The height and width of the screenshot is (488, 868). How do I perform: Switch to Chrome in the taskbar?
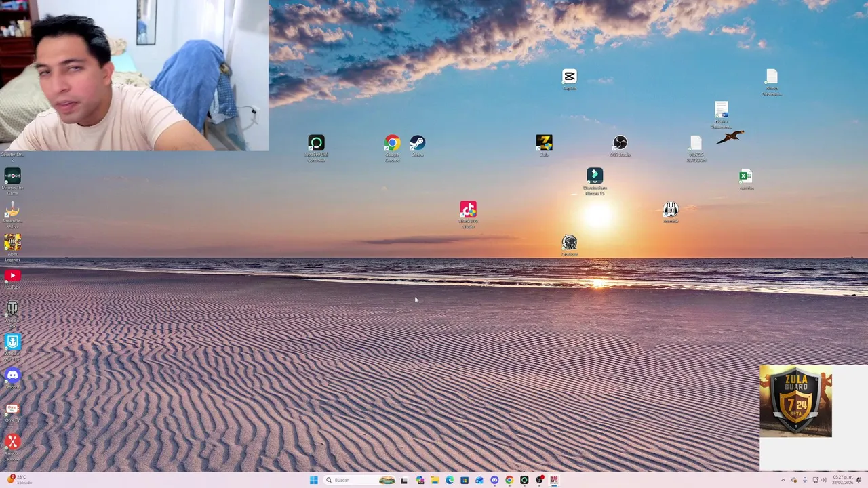coord(509,480)
